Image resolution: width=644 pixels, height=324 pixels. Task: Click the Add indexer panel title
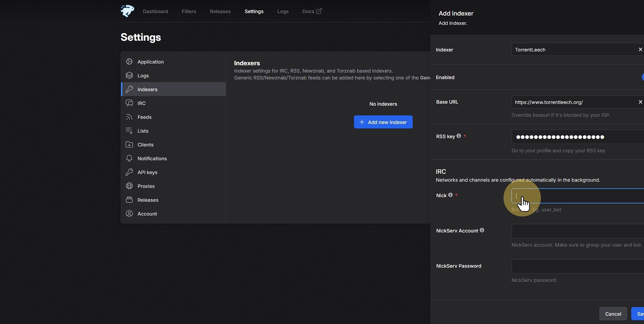pyautogui.click(x=456, y=13)
